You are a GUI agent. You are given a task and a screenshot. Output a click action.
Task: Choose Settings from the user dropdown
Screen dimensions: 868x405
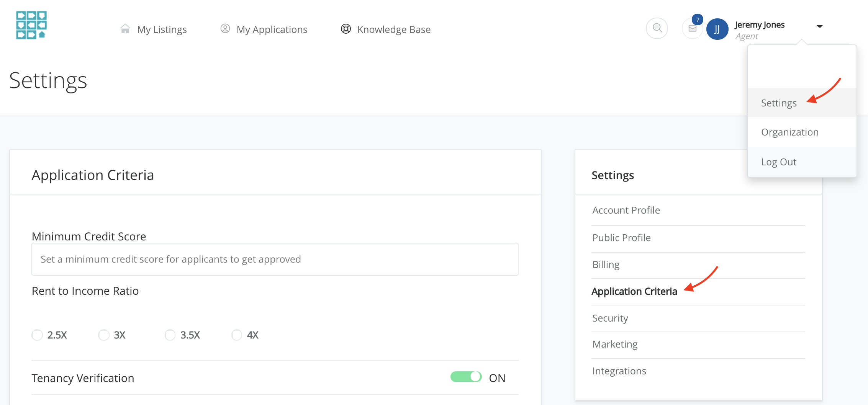click(779, 103)
